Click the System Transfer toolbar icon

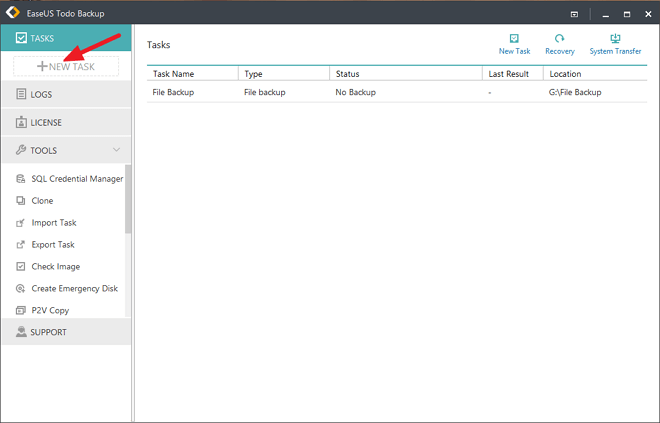615,39
